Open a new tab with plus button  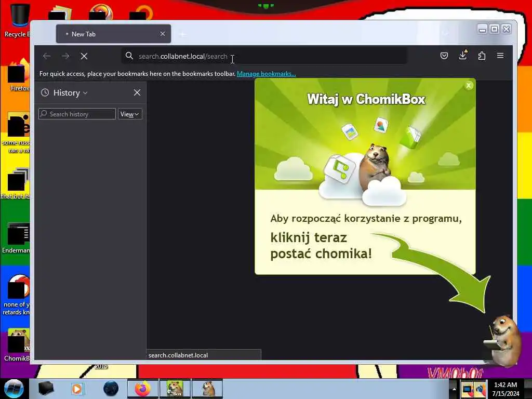(182, 34)
